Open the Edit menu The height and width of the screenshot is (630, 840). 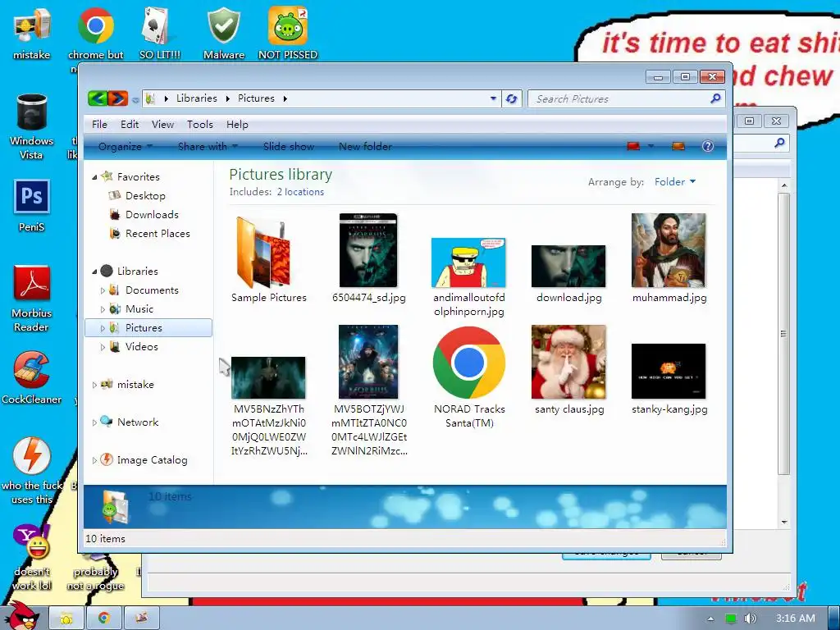(x=129, y=125)
